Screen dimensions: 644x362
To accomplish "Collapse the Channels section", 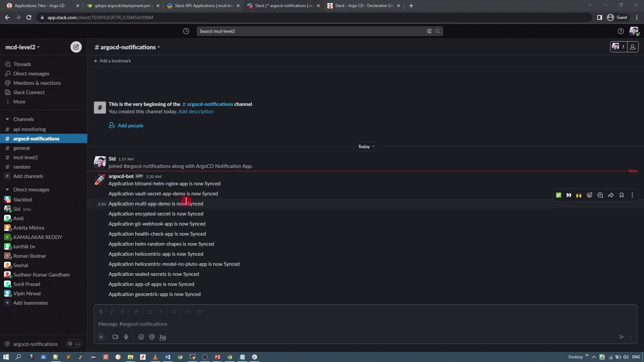I will coord(7,119).
